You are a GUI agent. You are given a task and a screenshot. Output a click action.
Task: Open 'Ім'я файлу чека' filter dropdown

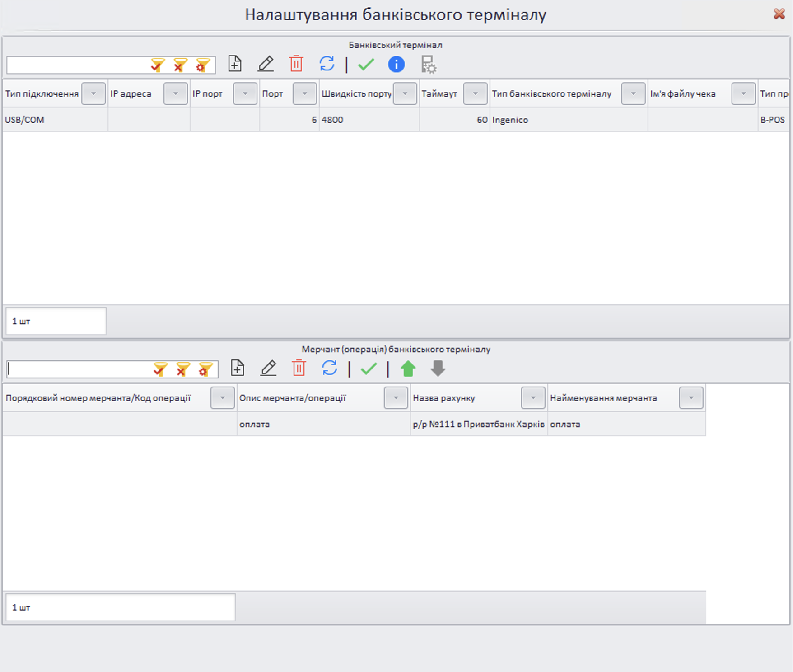pyautogui.click(x=744, y=93)
